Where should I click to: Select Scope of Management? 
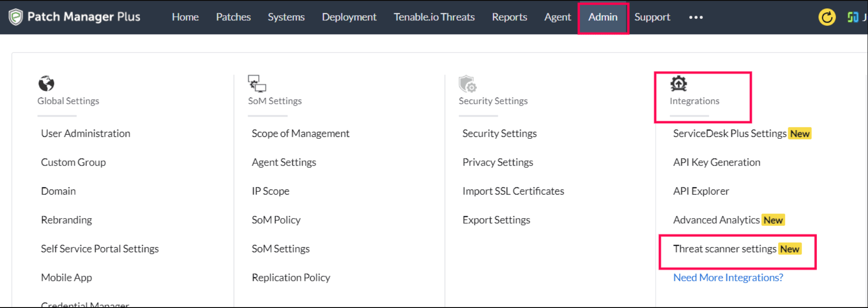pos(301,134)
